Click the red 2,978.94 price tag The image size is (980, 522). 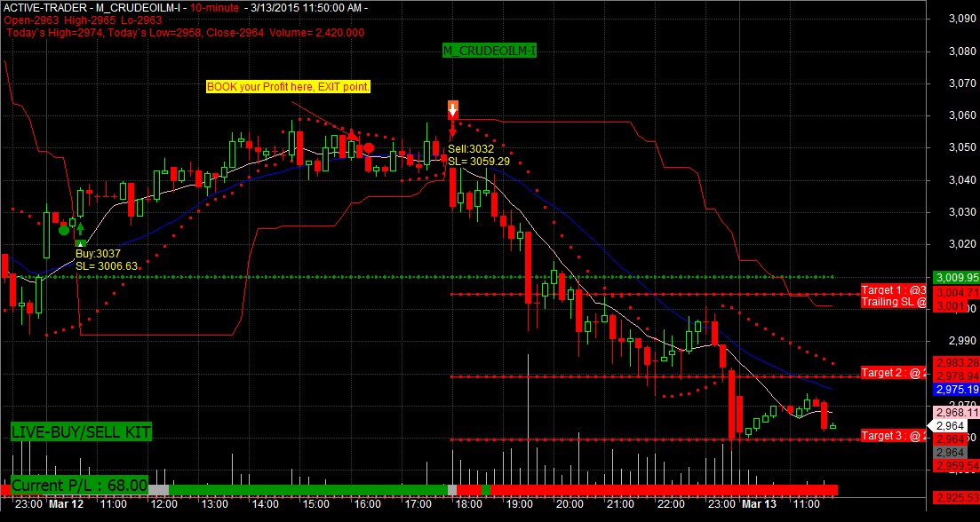pos(956,376)
